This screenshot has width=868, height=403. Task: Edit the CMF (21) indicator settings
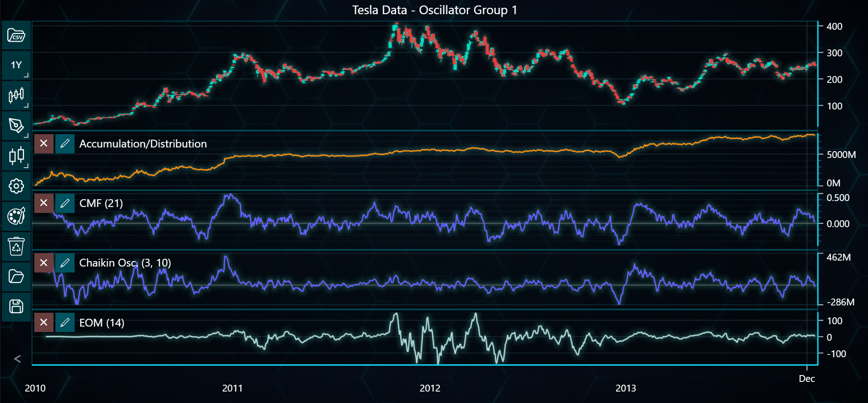coord(65,203)
